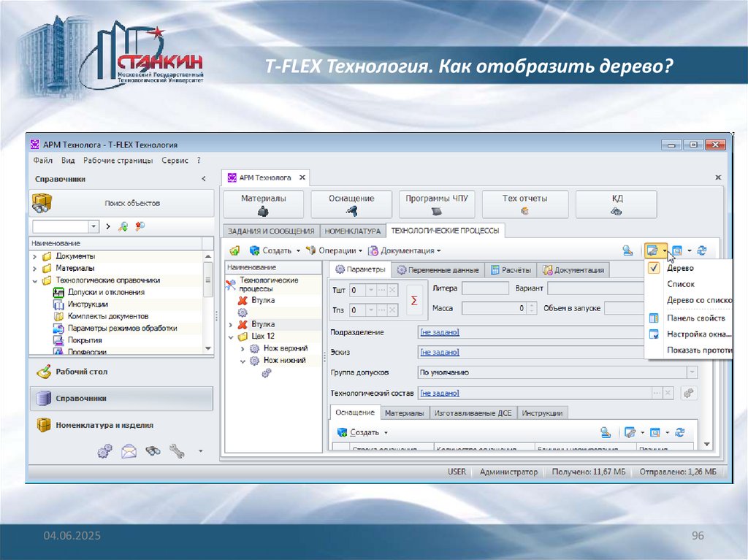Open Номенклатура и изделия section
Screen dimensions: 748x560
coord(121,425)
